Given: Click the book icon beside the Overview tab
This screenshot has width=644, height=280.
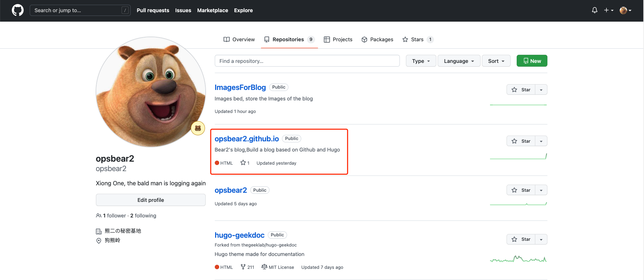Looking at the screenshot, I should [x=227, y=40].
